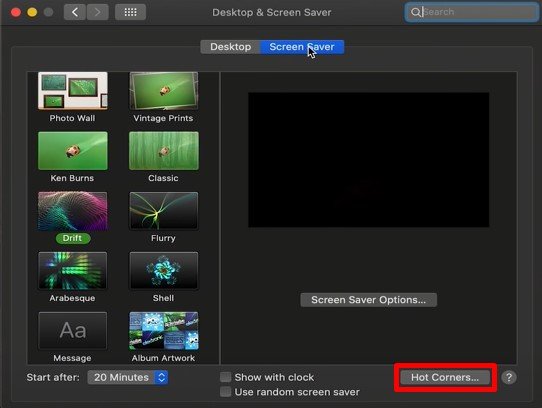Click the help question mark icon
The width and height of the screenshot is (542, 408).
click(509, 377)
